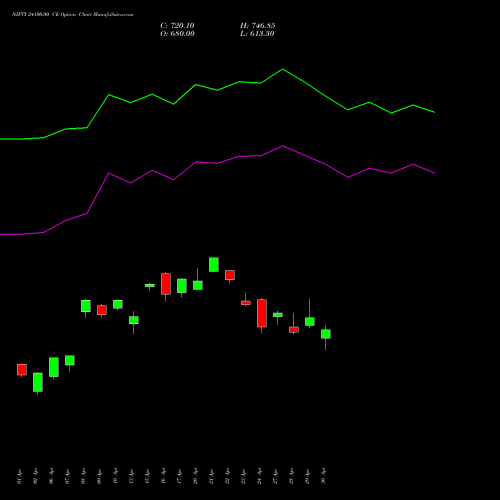500x500 pixels.
Task: Click the 21 Apr date label
Action: coord(211,477)
